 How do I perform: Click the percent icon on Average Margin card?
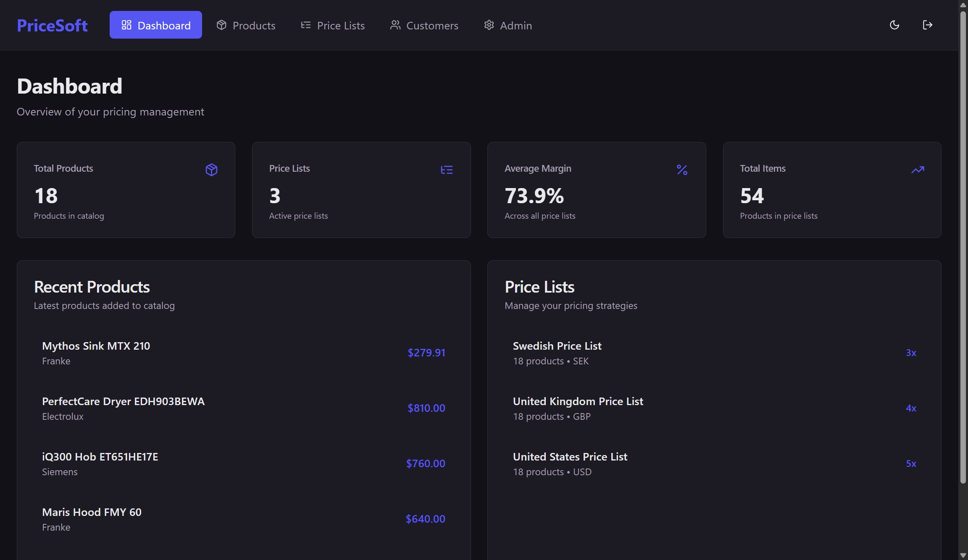[682, 170]
